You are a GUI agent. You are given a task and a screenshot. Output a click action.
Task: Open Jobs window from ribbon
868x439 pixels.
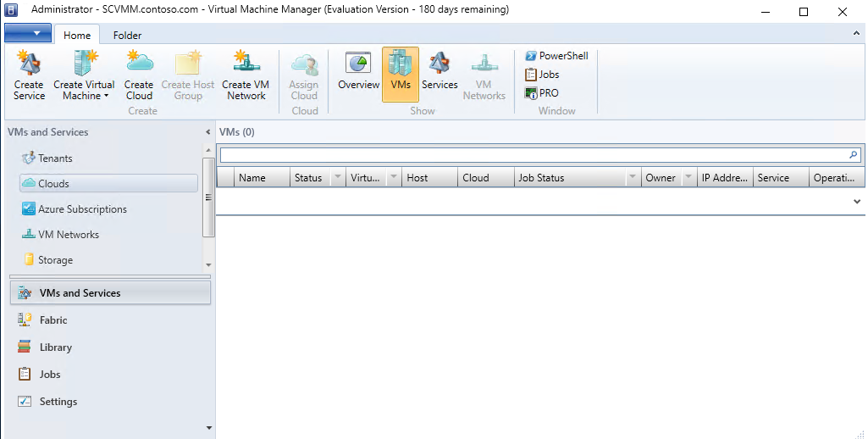pyautogui.click(x=542, y=75)
